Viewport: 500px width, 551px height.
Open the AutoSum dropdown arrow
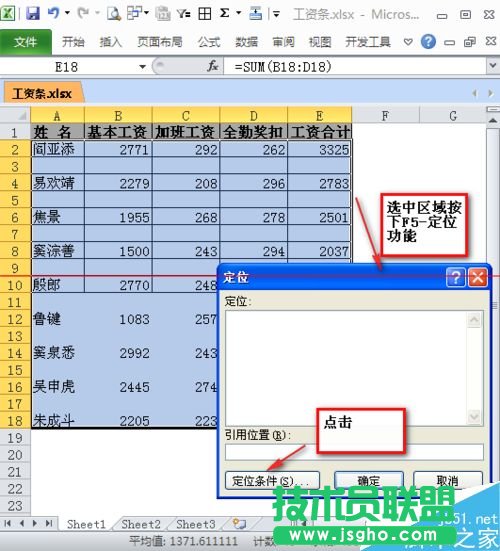(x=239, y=13)
